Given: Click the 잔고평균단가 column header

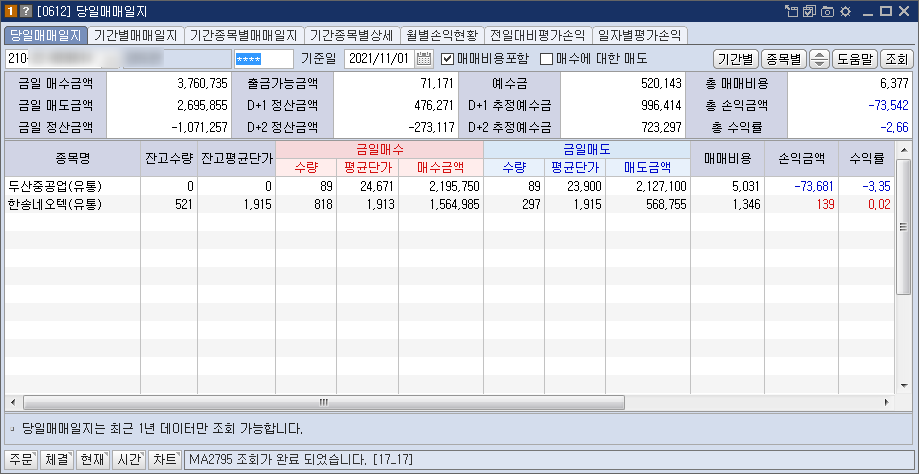Looking at the screenshot, I should click(236, 158).
